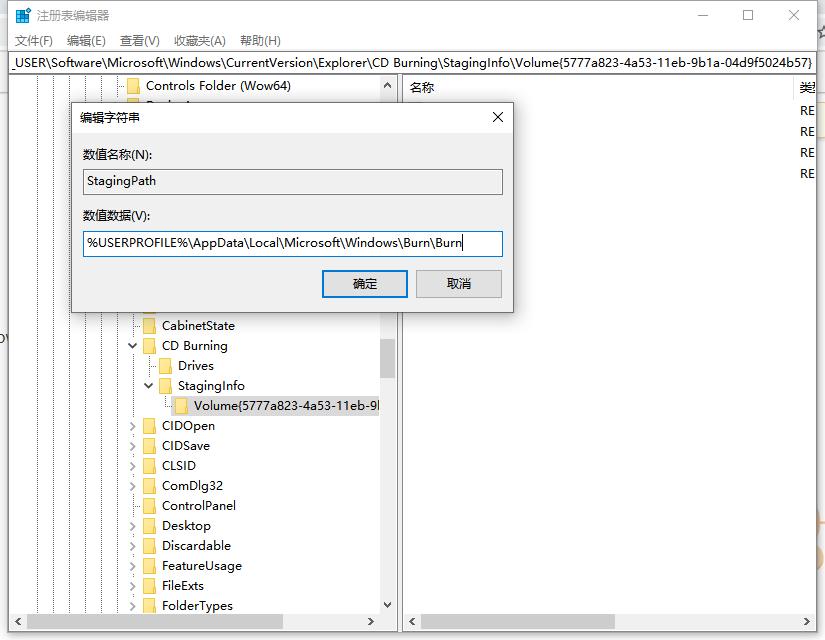Click the 取消 button
The image size is (825, 640).
(x=458, y=284)
